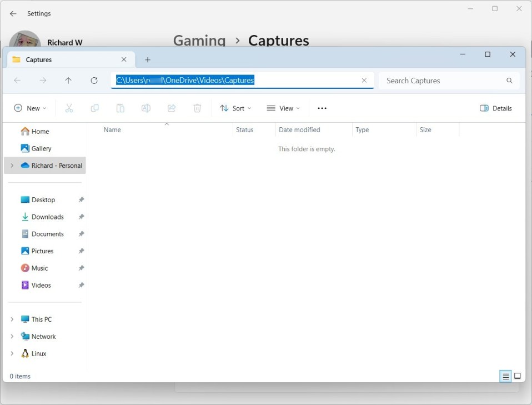Click the Rename icon in toolbar
The height and width of the screenshot is (405, 532).
[x=146, y=108]
